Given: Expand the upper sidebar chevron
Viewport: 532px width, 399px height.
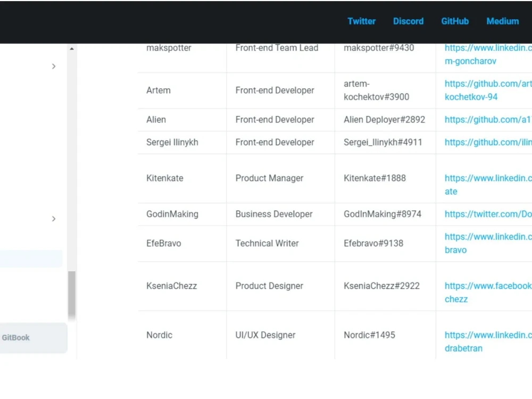Looking at the screenshot, I should (x=54, y=66).
